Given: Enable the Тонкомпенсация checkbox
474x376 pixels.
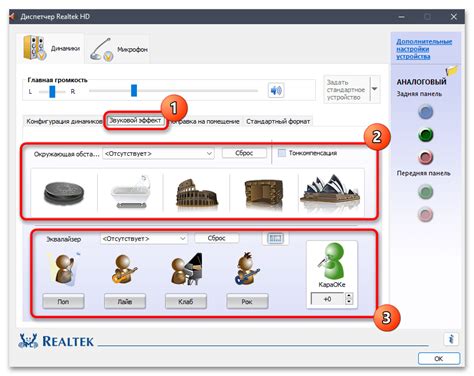Looking at the screenshot, I should (x=282, y=153).
